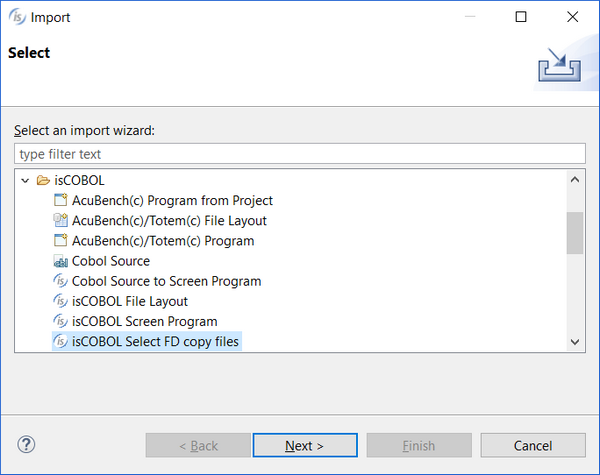Collapse the isCOBOL folder chevron

pos(25,180)
